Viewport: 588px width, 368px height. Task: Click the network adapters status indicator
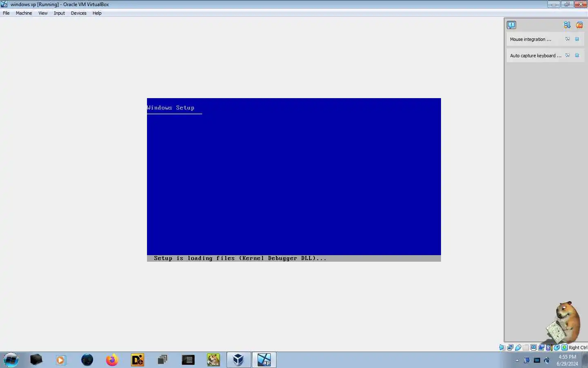pos(510,348)
